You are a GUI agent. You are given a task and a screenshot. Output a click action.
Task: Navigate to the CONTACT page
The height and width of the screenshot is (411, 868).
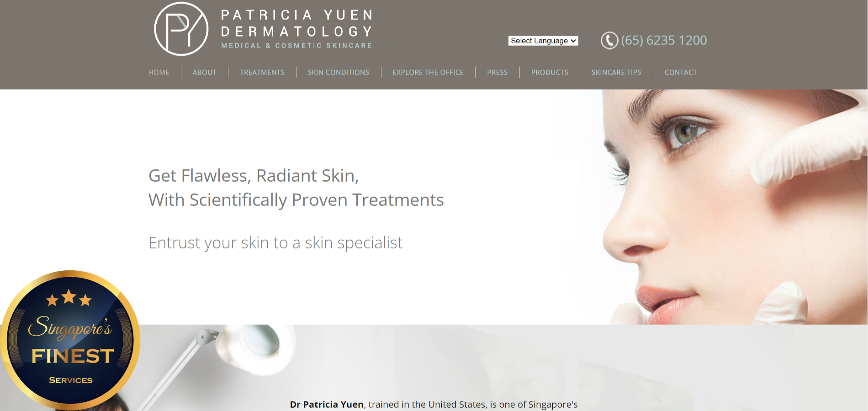tap(681, 72)
